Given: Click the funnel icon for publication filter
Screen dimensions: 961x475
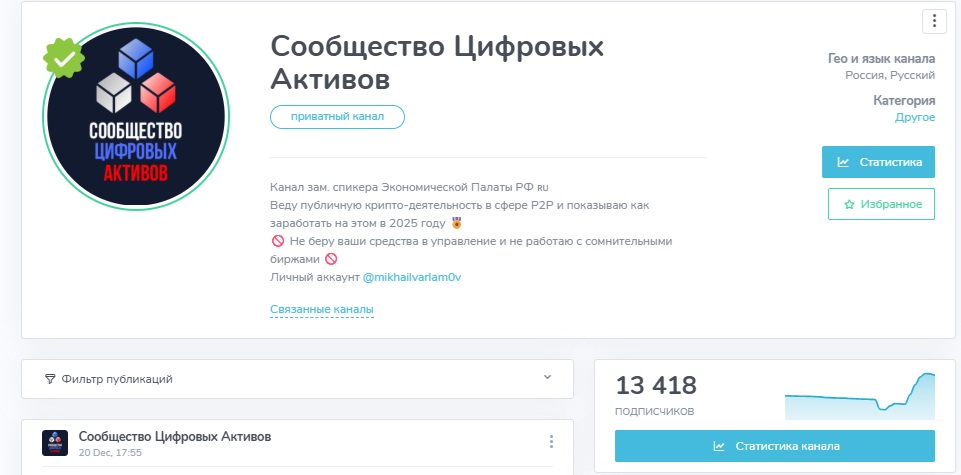Looking at the screenshot, I should pos(50,379).
